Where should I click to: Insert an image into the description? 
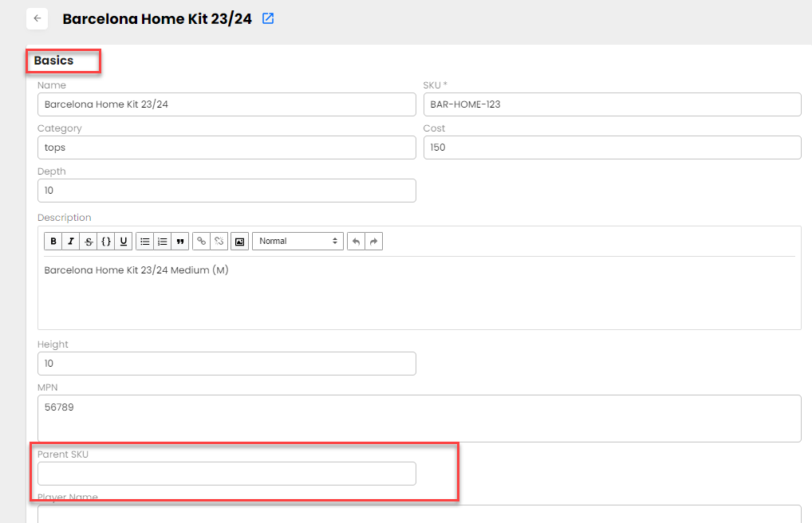tap(239, 241)
